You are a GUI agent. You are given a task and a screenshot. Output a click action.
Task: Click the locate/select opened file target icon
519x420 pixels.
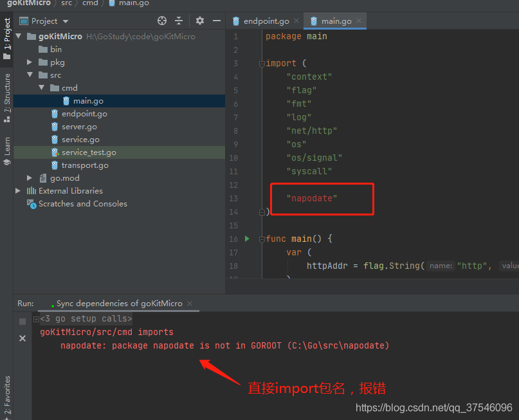[x=162, y=21]
